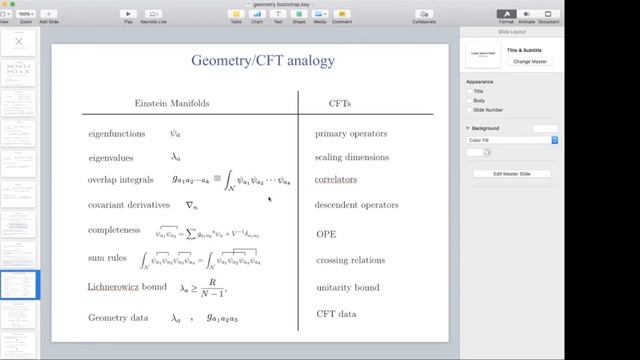The width and height of the screenshot is (640, 360).
Task: Click the 'descendent operators' text
Action: click(x=356, y=205)
